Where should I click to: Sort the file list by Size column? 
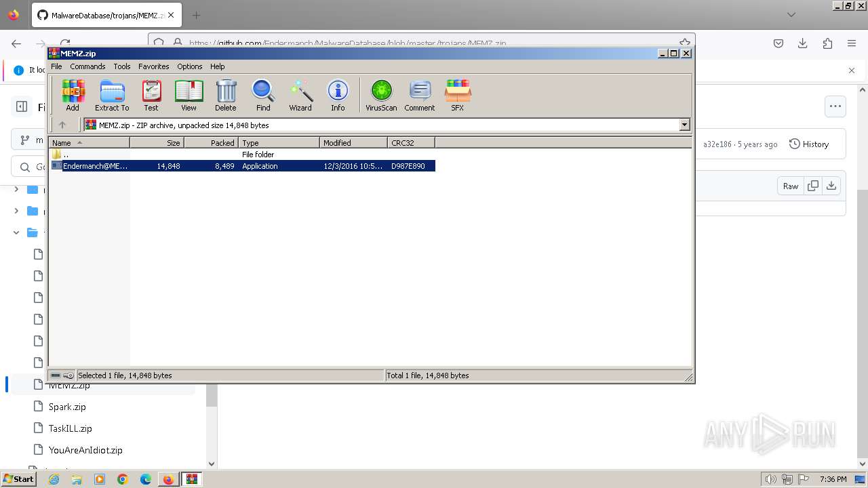[157, 142]
